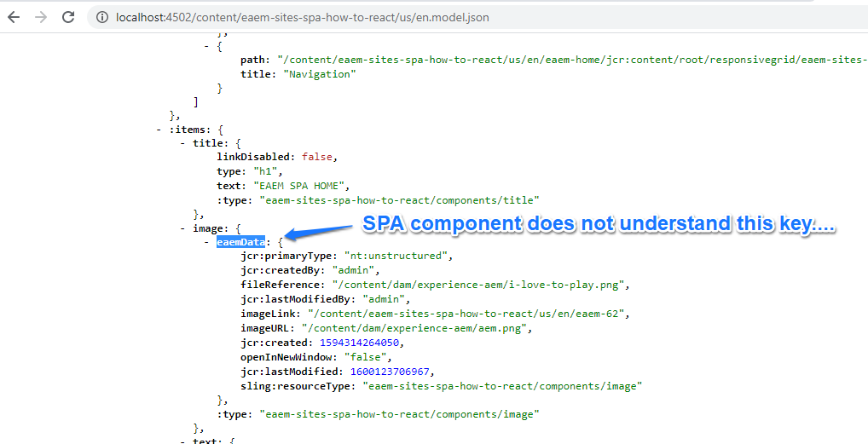Viewport: 868px width, 444px height.
Task: Collapse the image node
Action: pyautogui.click(x=183, y=228)
